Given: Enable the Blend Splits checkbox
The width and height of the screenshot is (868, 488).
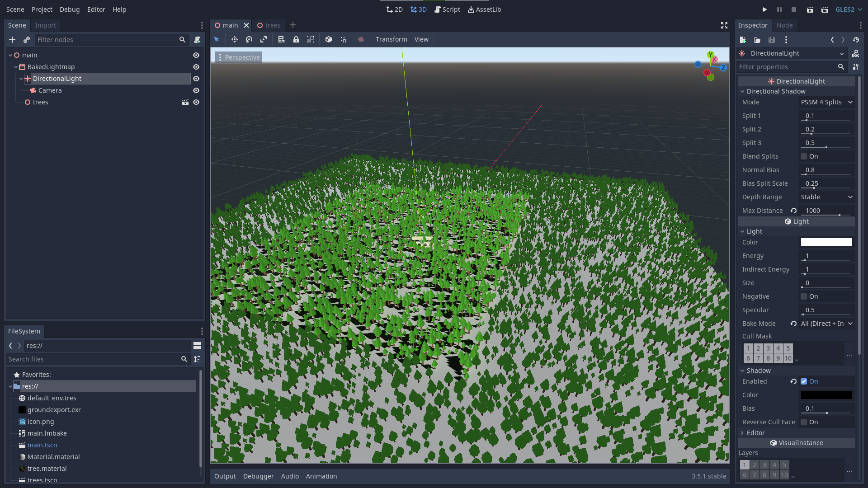Looking at the screenshot, I should [x=803, y=156].
